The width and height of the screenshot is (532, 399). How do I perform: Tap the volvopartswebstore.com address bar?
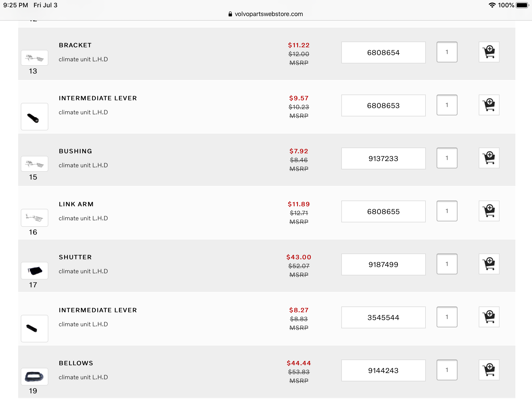point(269,14)
